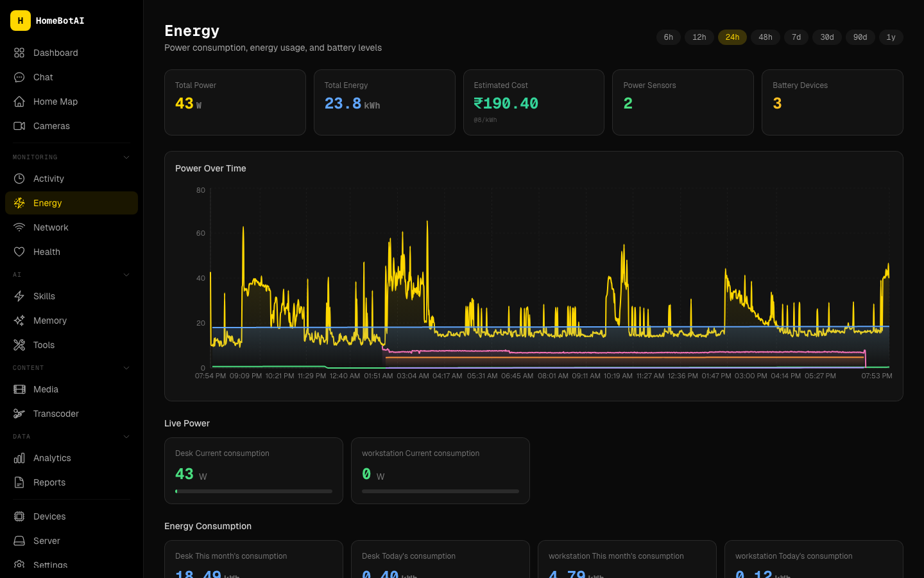Set time range to 1y
924x578 pixels.
click(x=891, y=37)
